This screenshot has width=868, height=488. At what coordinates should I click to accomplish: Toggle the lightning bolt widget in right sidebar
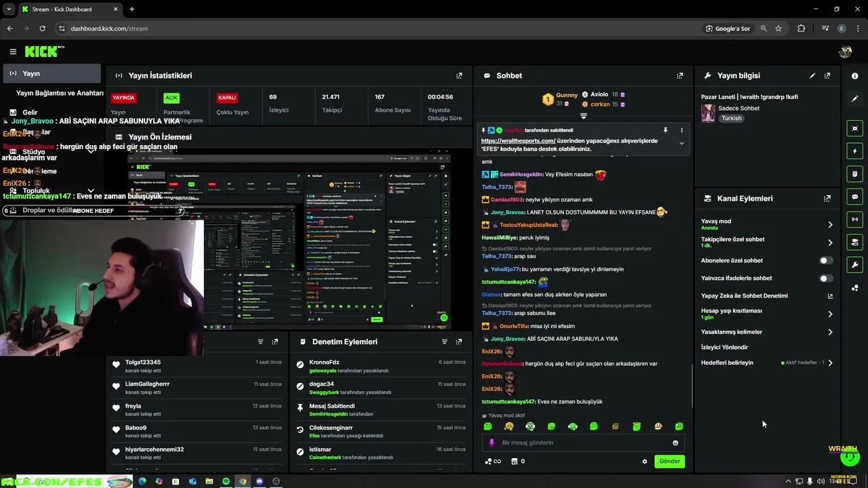point(855,151)
